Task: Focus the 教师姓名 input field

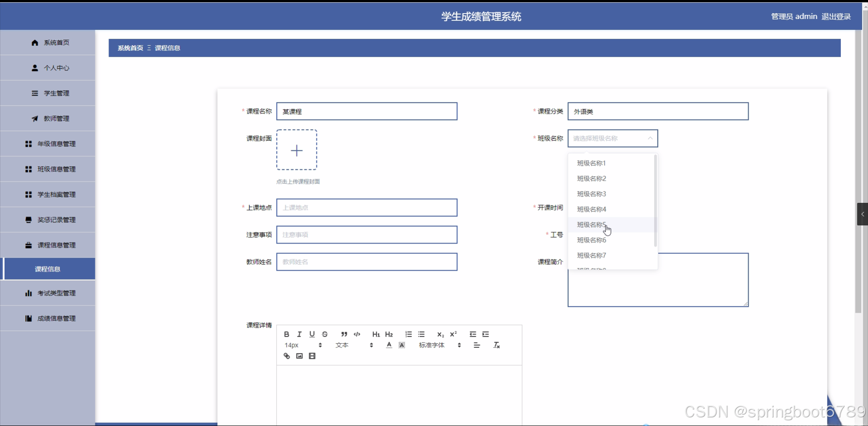Action: coord(367,262)
